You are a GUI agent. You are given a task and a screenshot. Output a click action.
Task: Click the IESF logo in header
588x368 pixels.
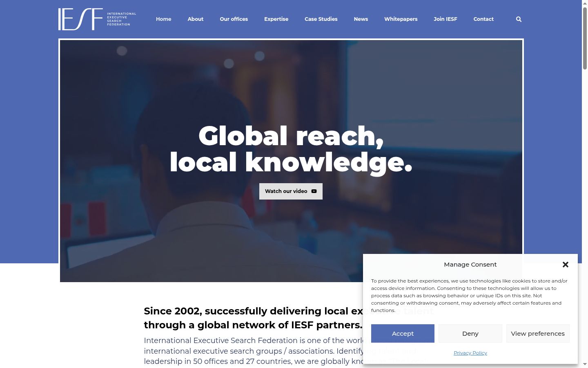(97, 19)
